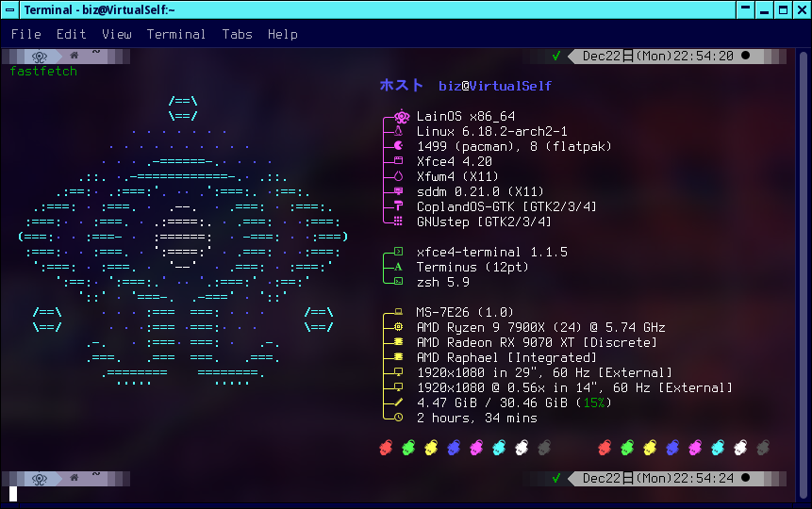Click the GPU icon beside AMD Raphael

pos(398,356)
